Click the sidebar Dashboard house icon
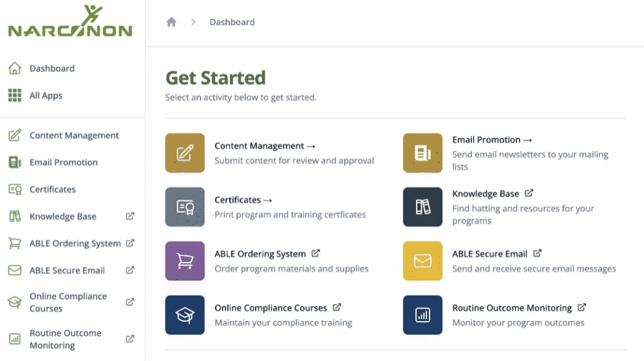The image size is (644, 361). point(15,68)
